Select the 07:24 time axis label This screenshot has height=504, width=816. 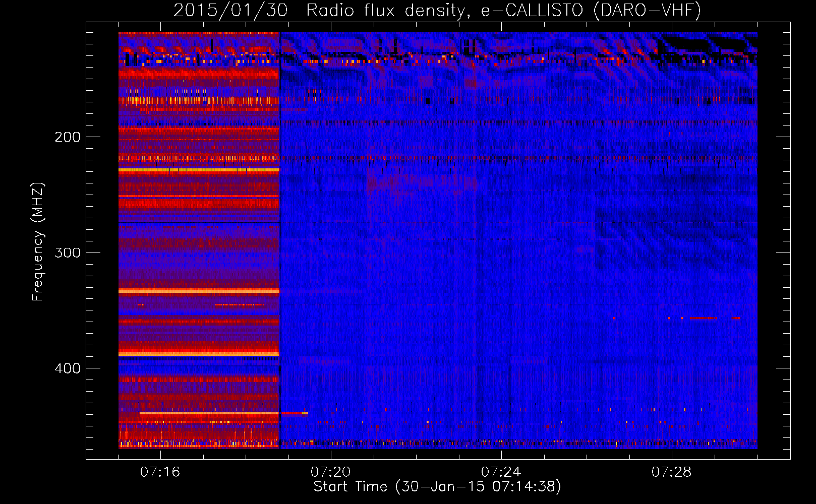[x=501, y=472]
